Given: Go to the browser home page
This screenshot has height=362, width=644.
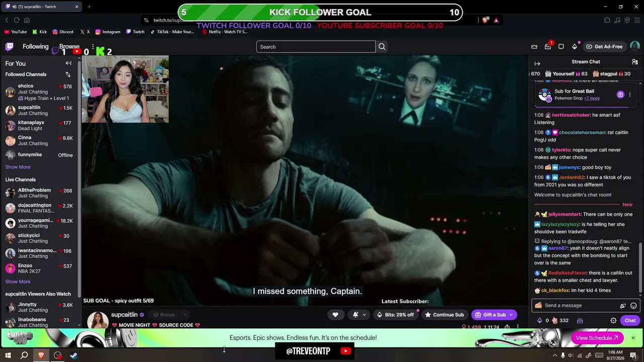Looking at the screenshot, I should pos(27,20).
